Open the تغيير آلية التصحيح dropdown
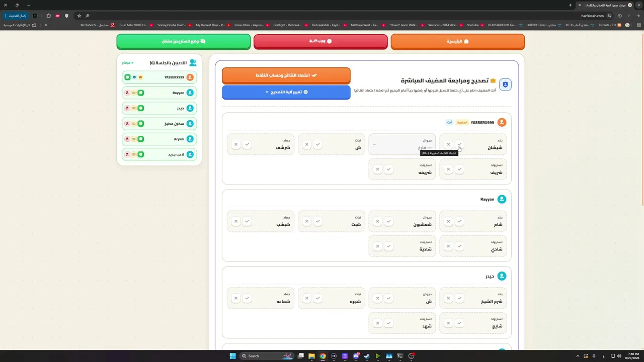The width and height of the screenshot is (644, 362). (286, 92)
